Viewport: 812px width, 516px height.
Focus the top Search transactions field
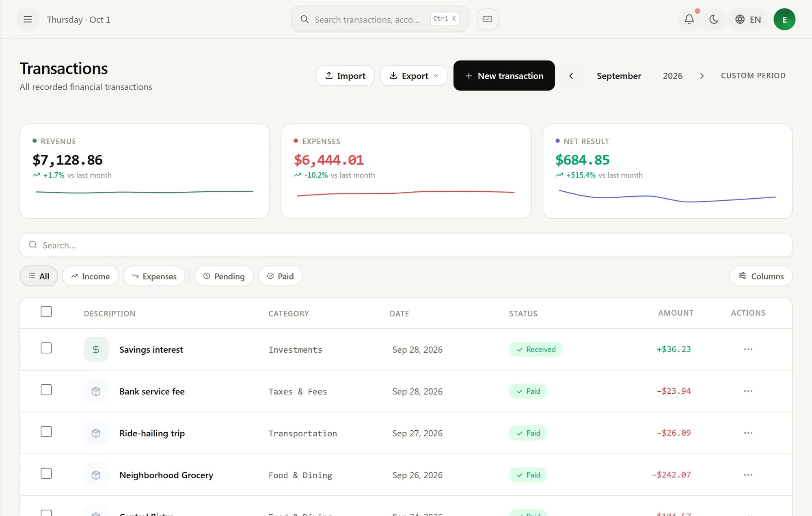tap(380, 19)
